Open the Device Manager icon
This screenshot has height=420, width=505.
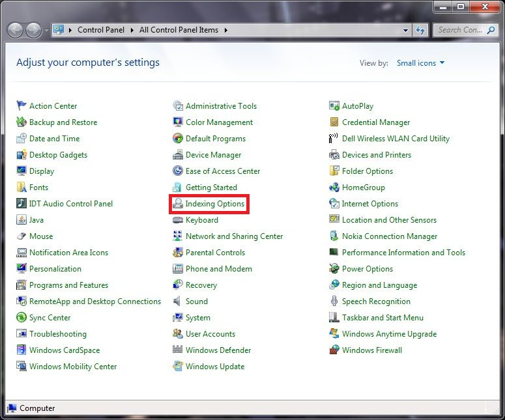pos(177,154)
